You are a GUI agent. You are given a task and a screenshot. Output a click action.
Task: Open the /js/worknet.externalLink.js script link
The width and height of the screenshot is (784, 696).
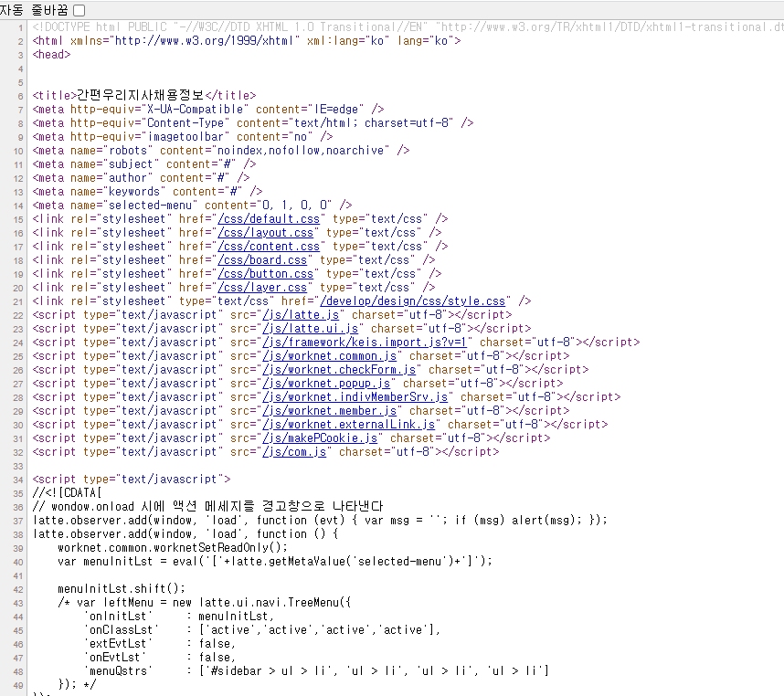348,424
